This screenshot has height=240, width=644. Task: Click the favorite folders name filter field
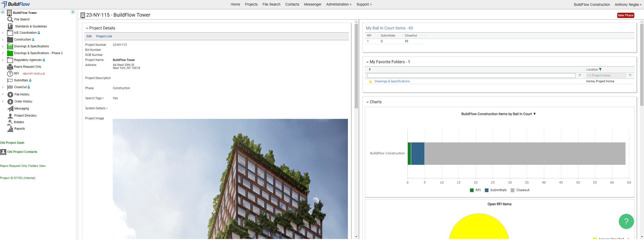pyautogui.click(x=471, y=76)
